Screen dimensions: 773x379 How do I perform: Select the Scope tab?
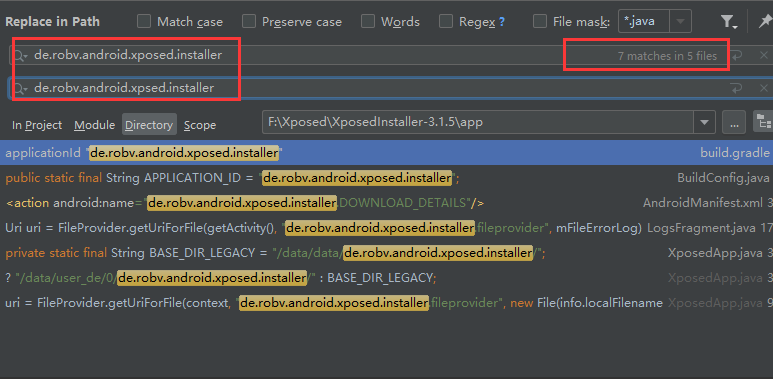point(200,125)
